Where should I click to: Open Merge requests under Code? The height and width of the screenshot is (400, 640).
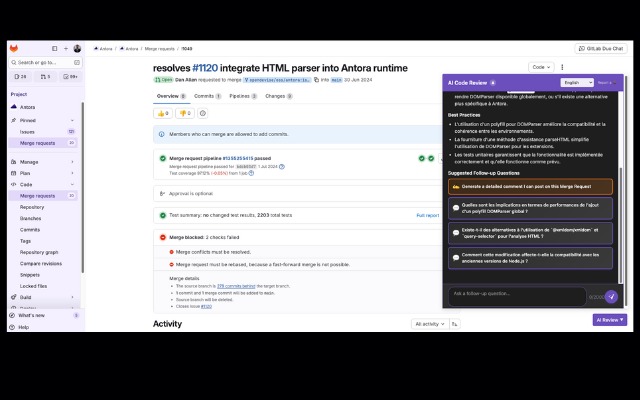click(x=43, y=196)
